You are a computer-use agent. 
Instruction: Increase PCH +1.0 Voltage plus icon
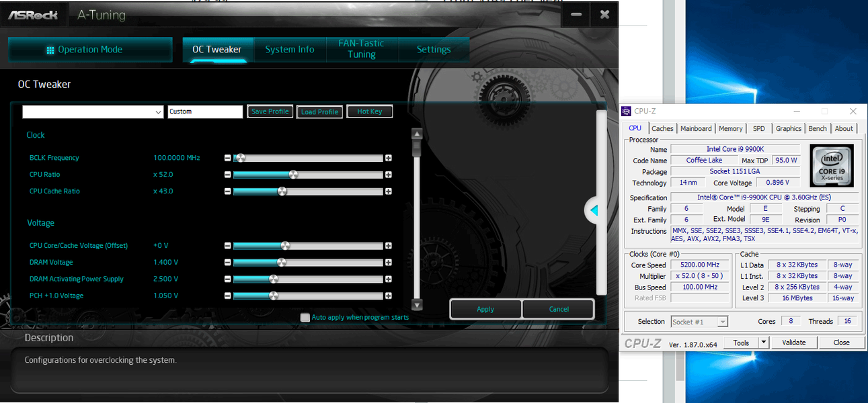tap(389, 296)
